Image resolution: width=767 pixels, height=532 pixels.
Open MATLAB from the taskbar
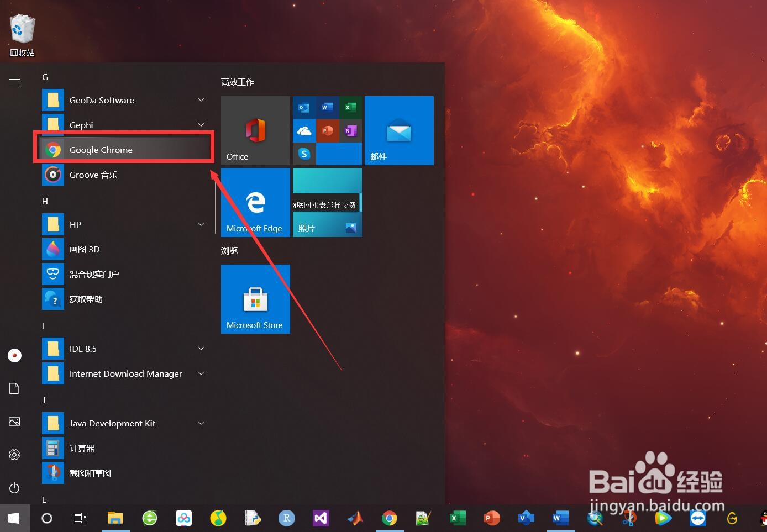pyautogui.click(x=355, y=518)
